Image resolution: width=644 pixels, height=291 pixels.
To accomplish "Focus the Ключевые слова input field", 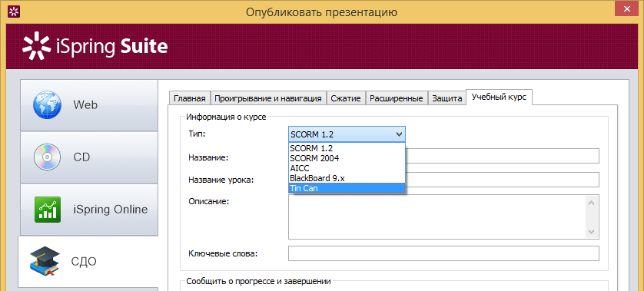I will tap(443, 253).
